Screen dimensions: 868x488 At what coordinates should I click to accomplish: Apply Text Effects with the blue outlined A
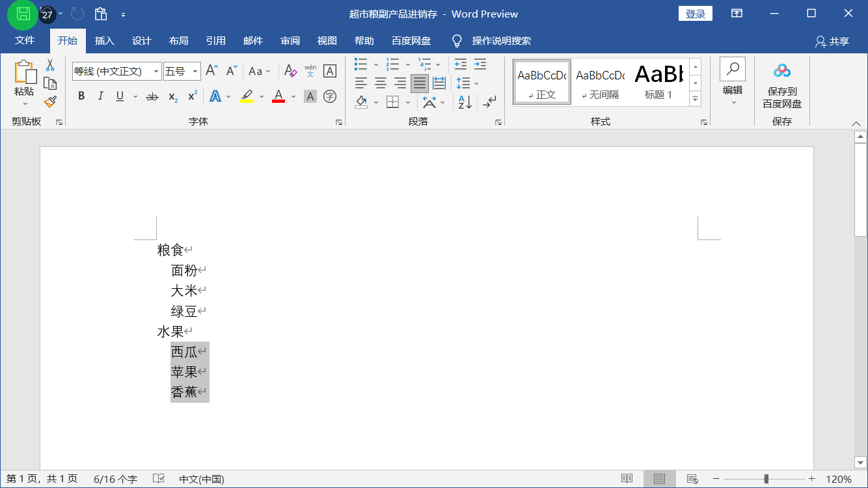[215, 96]
